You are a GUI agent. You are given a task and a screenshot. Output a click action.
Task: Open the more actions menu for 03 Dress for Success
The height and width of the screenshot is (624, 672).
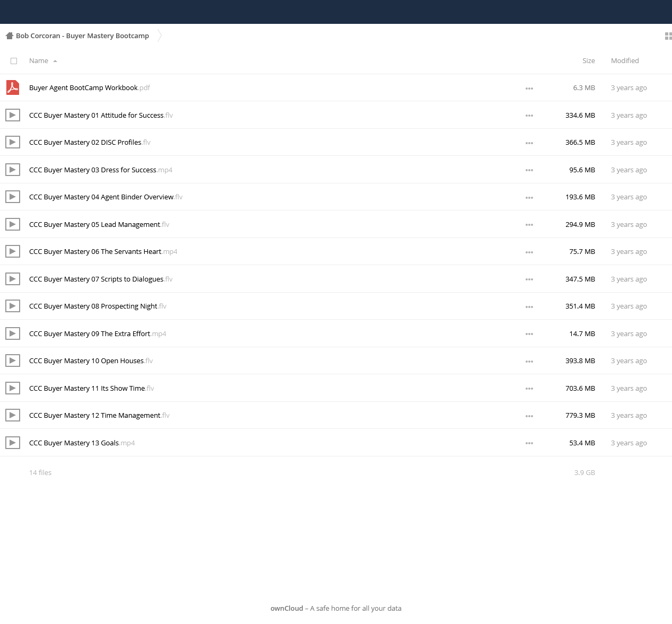click(529, 170)
